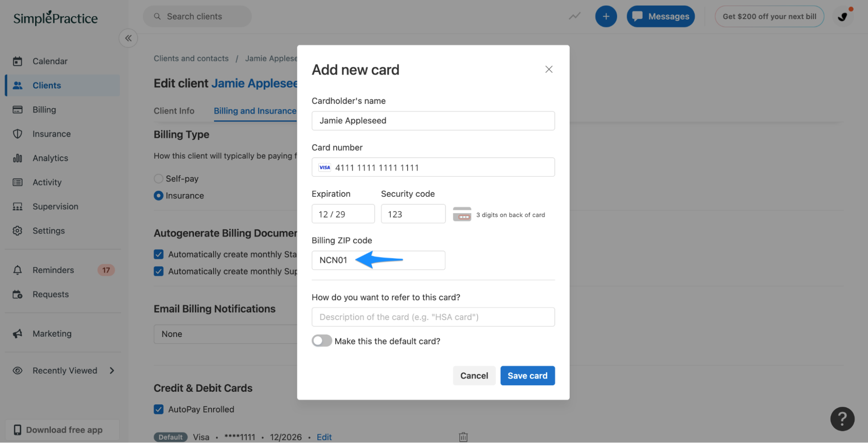Open Insurance shield icon in sidebar
This screenshot has width=868, height=443.
(x=17, y=134)
